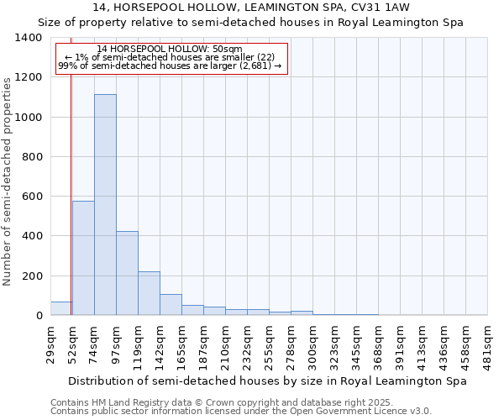Click the 14 Horsepool Hollow annotation box
The image size is (504, 420).
(x=171, y=57)
